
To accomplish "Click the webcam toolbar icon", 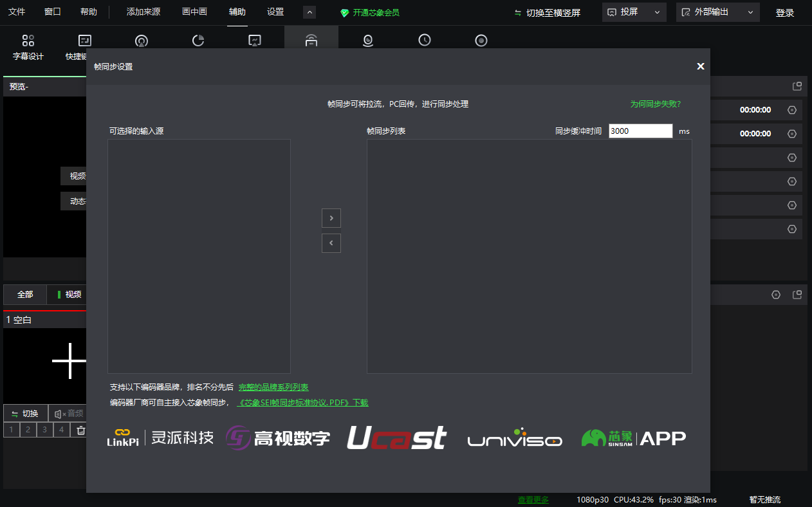I will [x=368, y=41].
